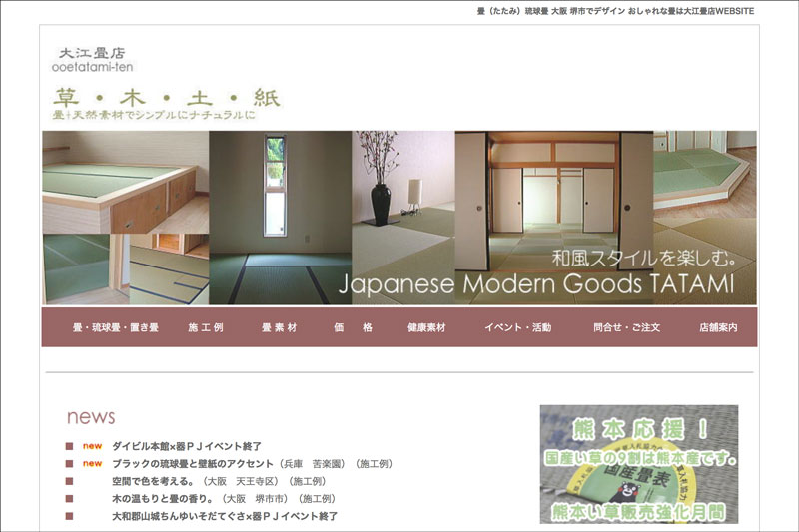The image size is (799, 532).
Task: Open the 畳・琉球畳・置き畳 menu item
Action: 116,327
